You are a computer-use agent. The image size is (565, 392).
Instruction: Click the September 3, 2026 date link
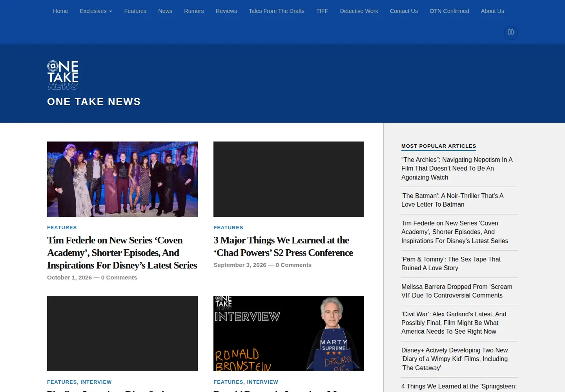pos(240,265)
